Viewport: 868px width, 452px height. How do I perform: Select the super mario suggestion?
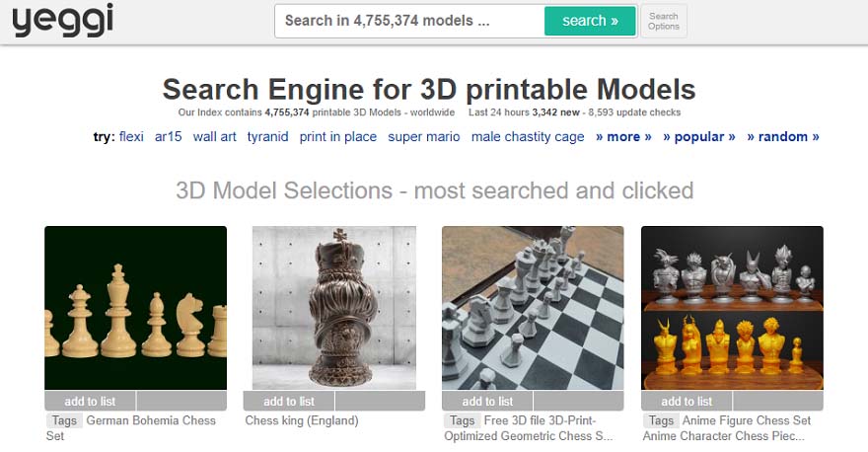tap(423, 137)
